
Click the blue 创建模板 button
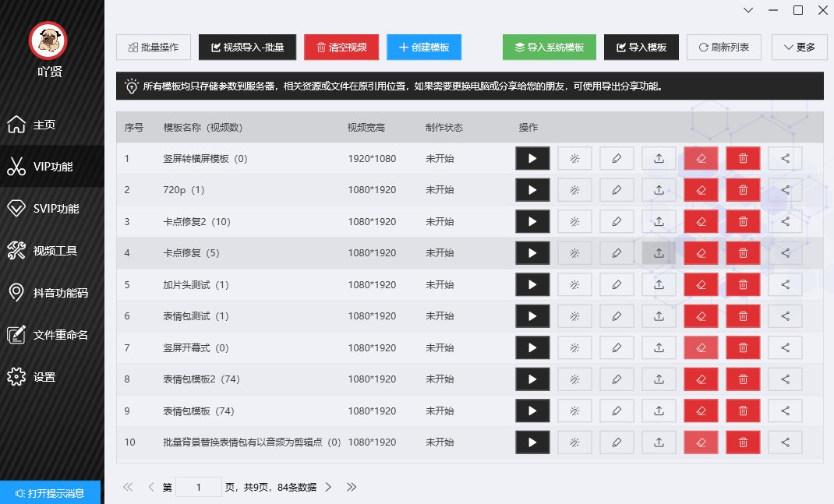pos(424,48)
